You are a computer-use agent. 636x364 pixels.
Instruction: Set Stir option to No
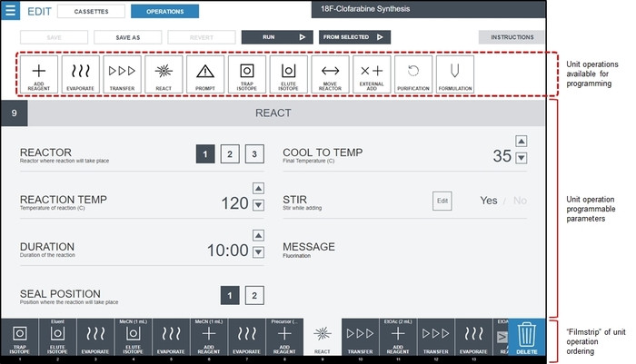(520, 201)
